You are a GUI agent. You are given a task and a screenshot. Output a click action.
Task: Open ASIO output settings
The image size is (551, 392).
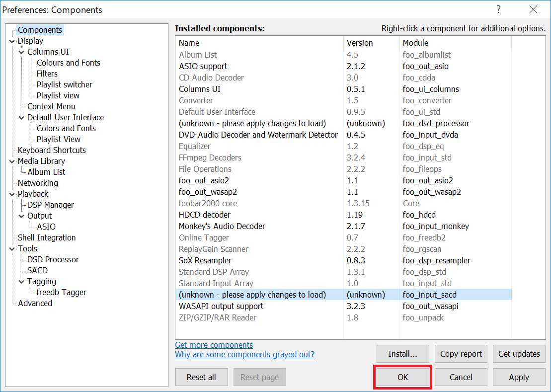[46, 227]
